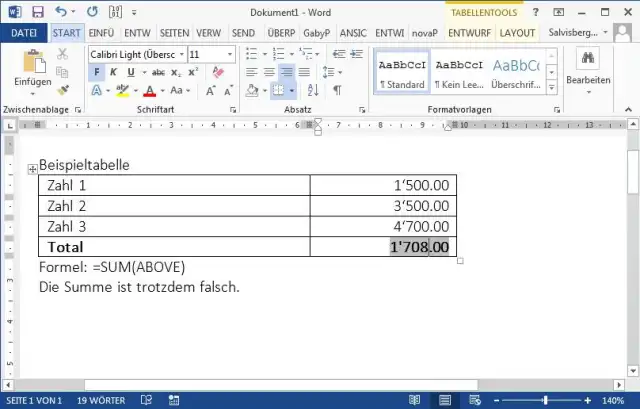Apply the Standard paragraph style

click(x=401, y=70)
